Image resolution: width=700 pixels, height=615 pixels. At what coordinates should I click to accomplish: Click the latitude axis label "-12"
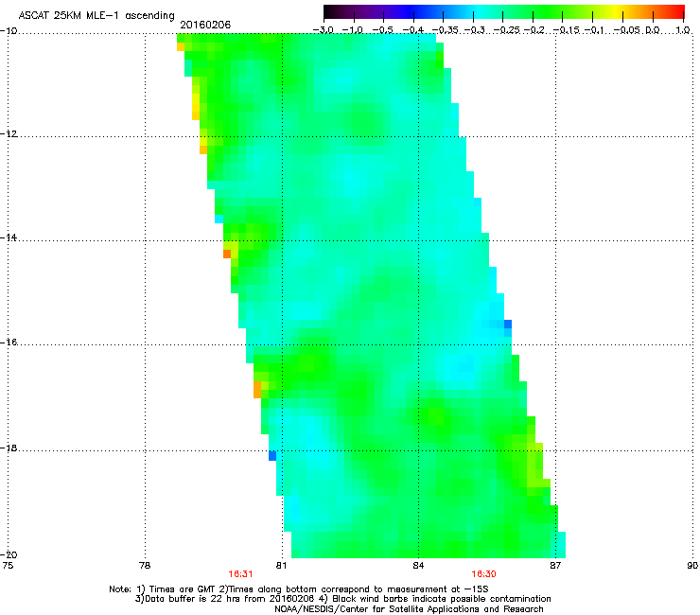(9, 134)
